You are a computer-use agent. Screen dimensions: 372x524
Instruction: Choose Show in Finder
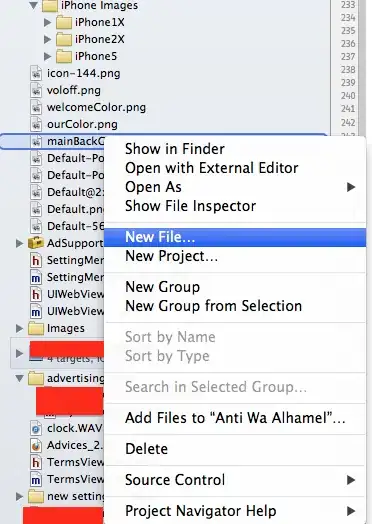[x=175, y=149]
